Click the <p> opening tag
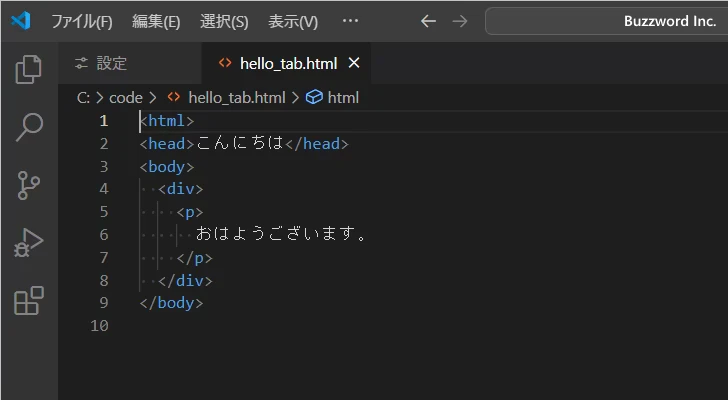Image resolution: width=728 pixels, height=400 pixels. point(190,212)
